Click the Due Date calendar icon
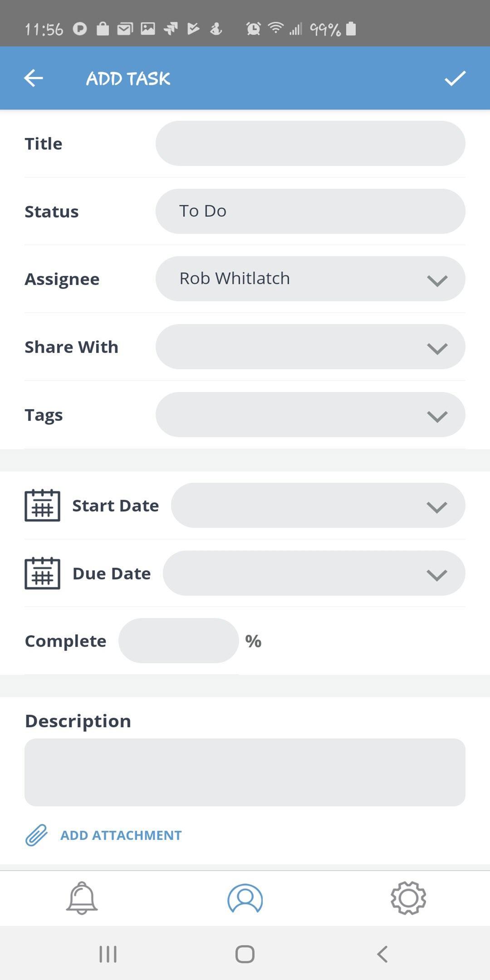The width and height of the screenshot is (490, 980). (x=42, y=573)
